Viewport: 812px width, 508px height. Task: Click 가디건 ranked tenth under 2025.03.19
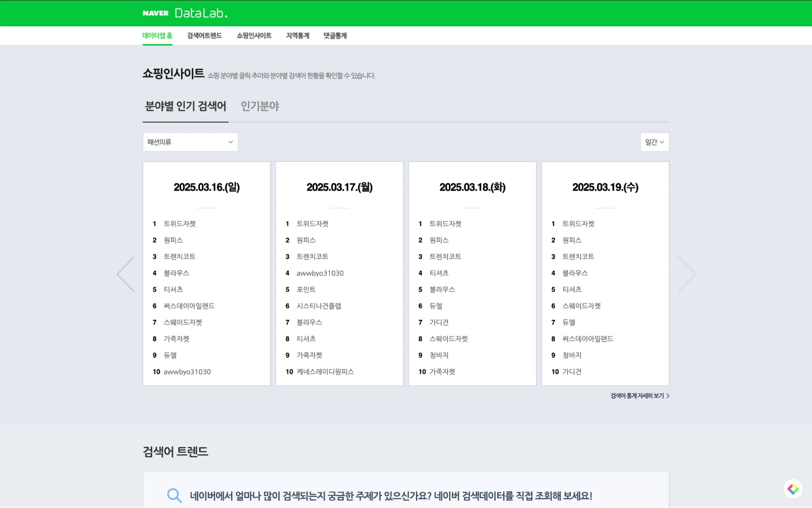(x=572, y=371)
